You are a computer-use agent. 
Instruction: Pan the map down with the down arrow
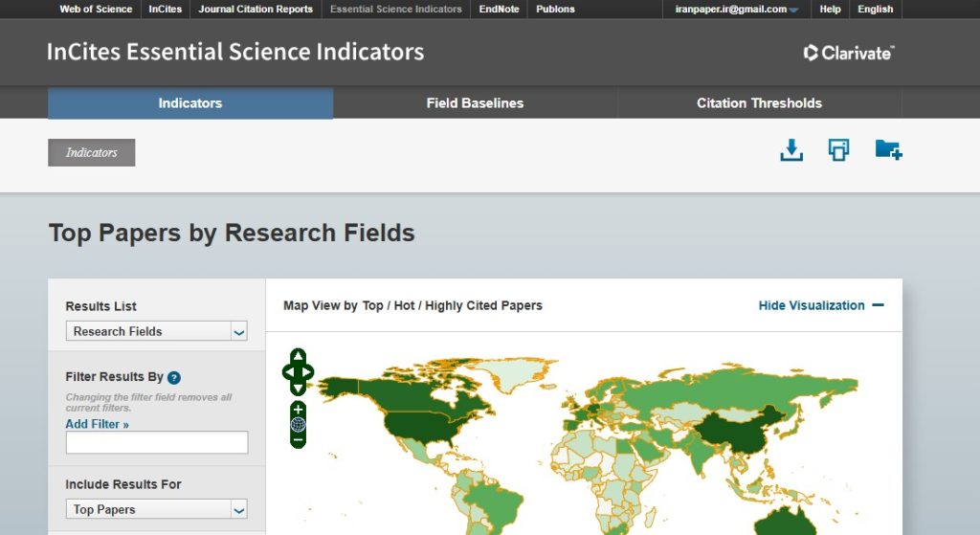[x=299, y=389]
